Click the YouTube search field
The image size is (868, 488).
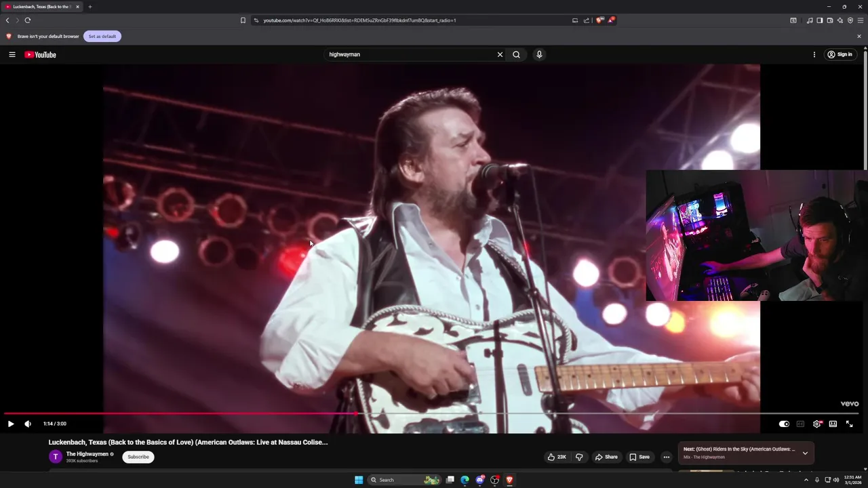click(411, 54)
